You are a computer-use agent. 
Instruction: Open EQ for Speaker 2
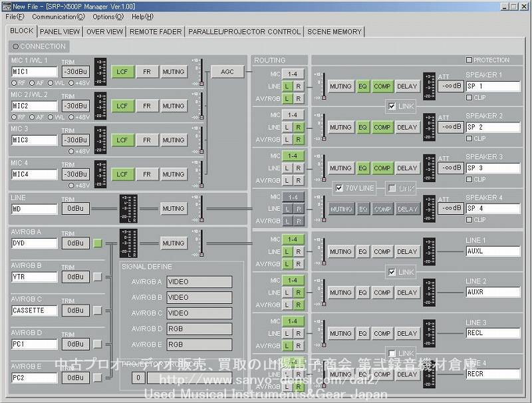[x=362, y=127]
